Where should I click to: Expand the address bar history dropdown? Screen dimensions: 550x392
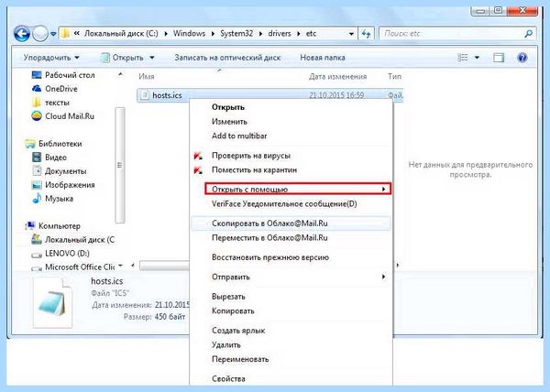tap(351, 34)
